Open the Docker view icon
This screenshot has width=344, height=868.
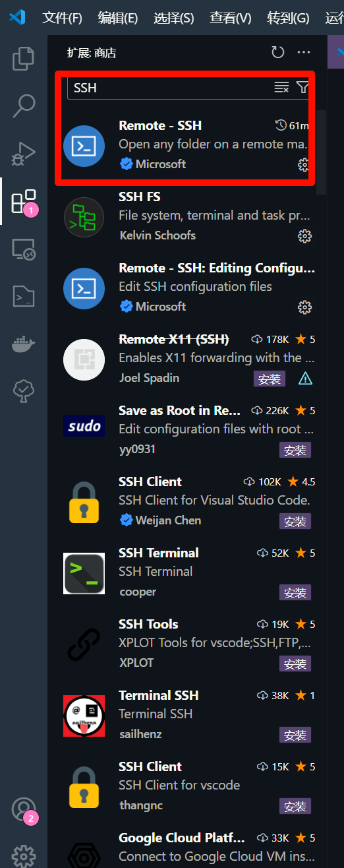(24, 344)
